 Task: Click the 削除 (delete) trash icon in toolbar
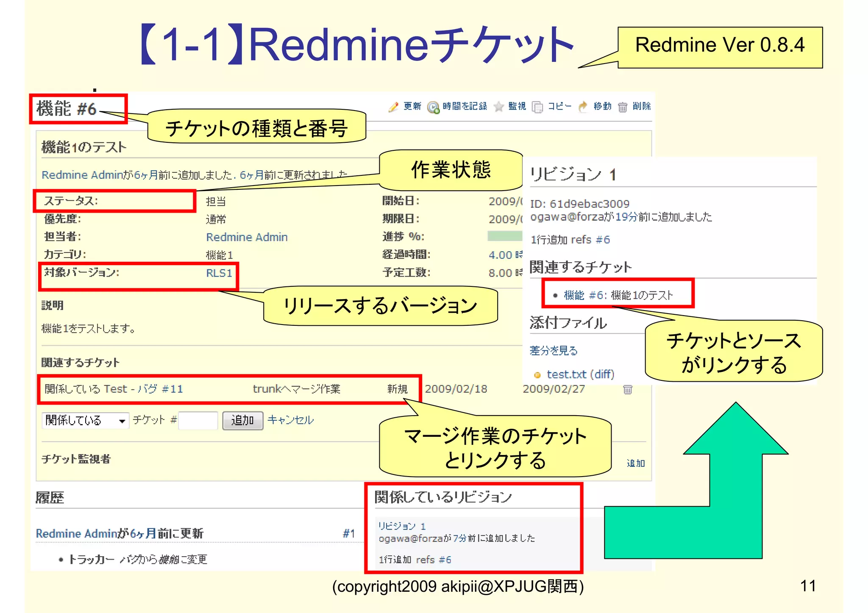622,107
